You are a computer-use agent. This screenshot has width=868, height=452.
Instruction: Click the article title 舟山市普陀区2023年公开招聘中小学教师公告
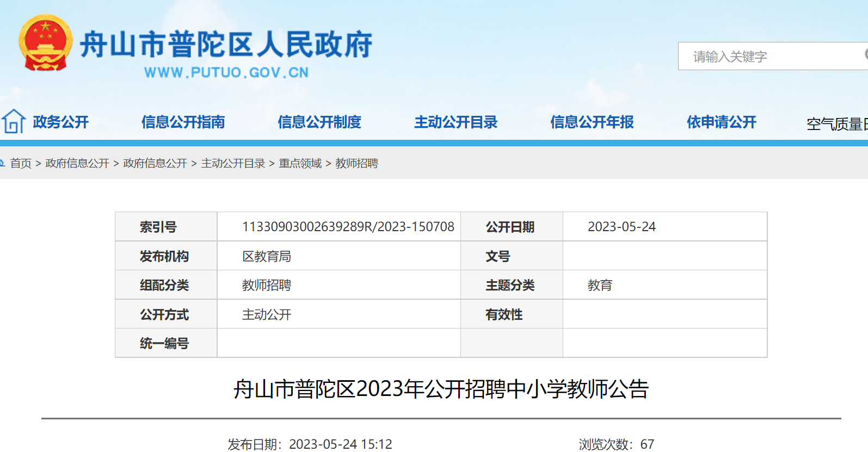[441, 389]
